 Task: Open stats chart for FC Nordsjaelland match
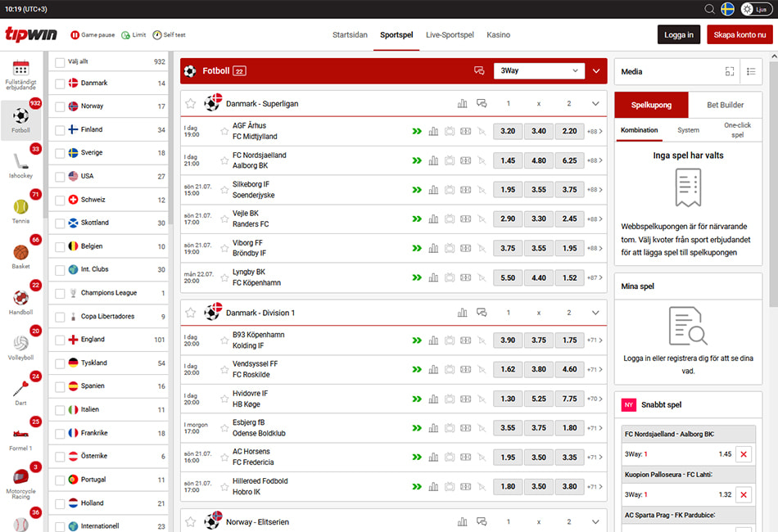(x=433, y=160)
